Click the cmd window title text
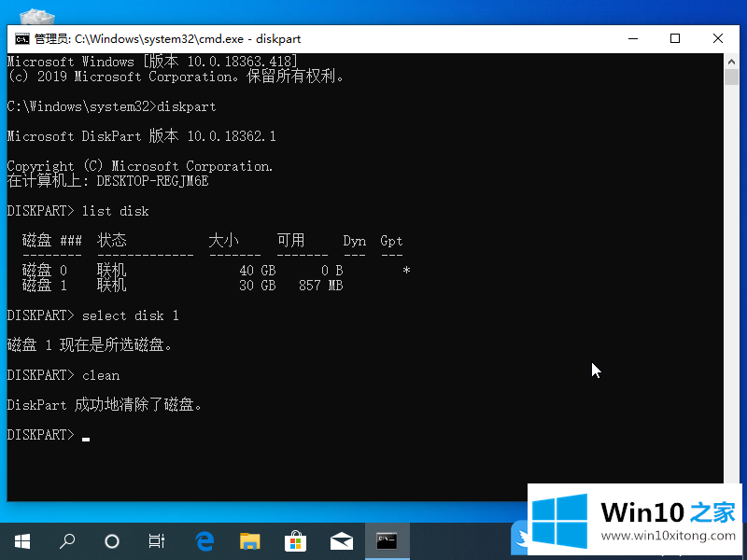The width and height of the screenshot is (747, 560). pos(167,39)
